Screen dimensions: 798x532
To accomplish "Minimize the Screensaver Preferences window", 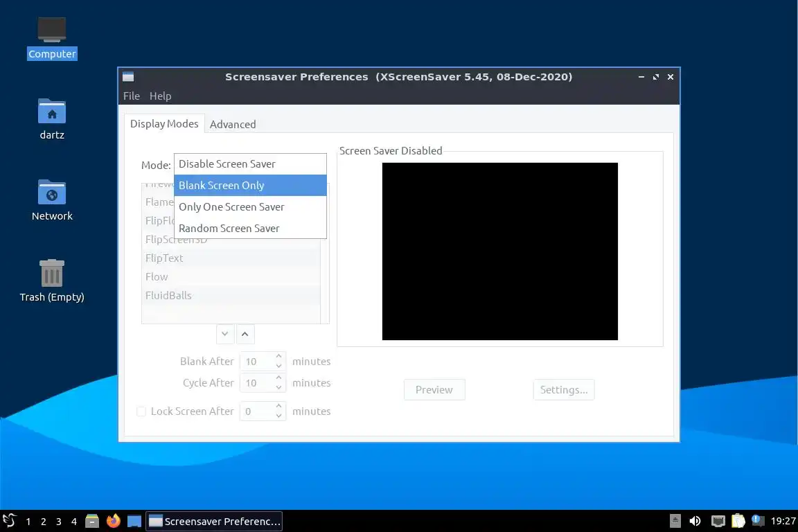I will [641, 77].
